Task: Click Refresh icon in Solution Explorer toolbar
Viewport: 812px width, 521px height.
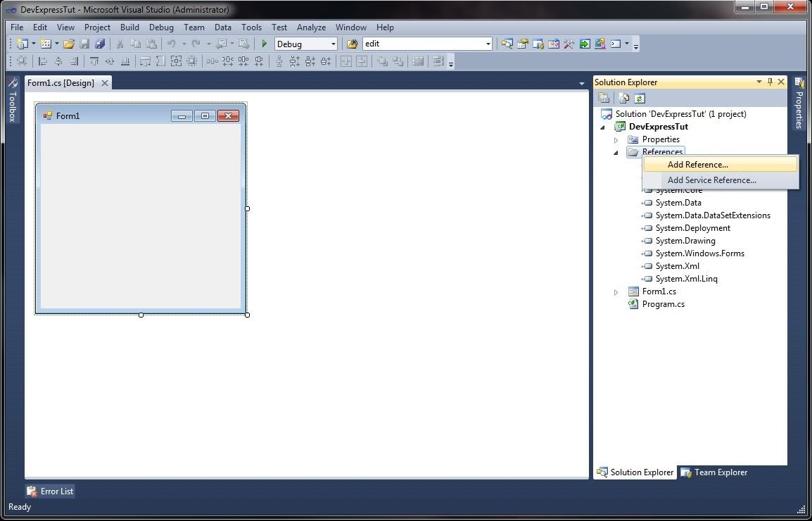Action: 640,98
